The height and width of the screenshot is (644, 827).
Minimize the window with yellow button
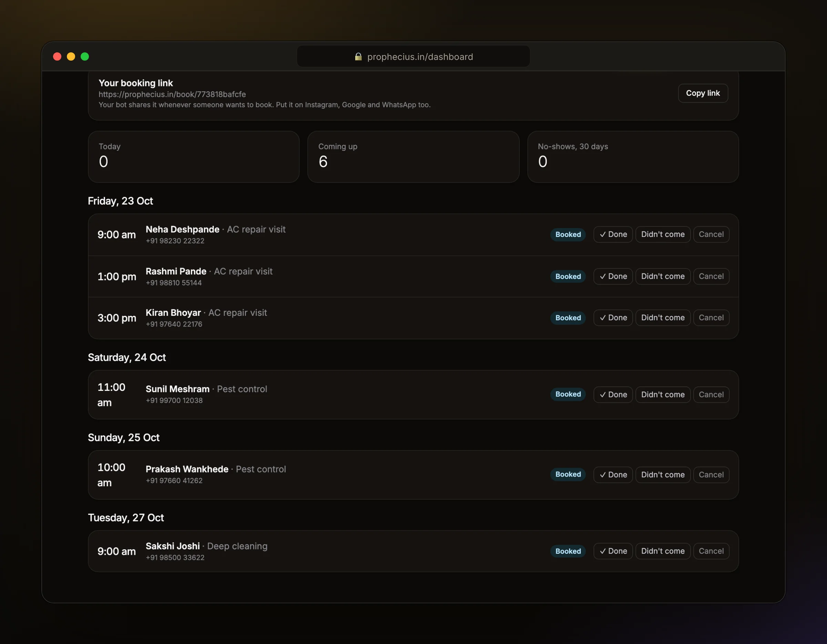[71, 56]
